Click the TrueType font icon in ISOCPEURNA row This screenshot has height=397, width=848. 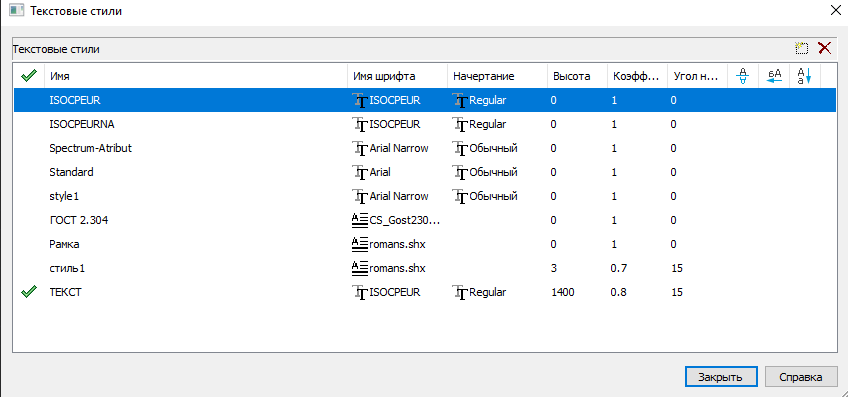click(x=360, y=124)
